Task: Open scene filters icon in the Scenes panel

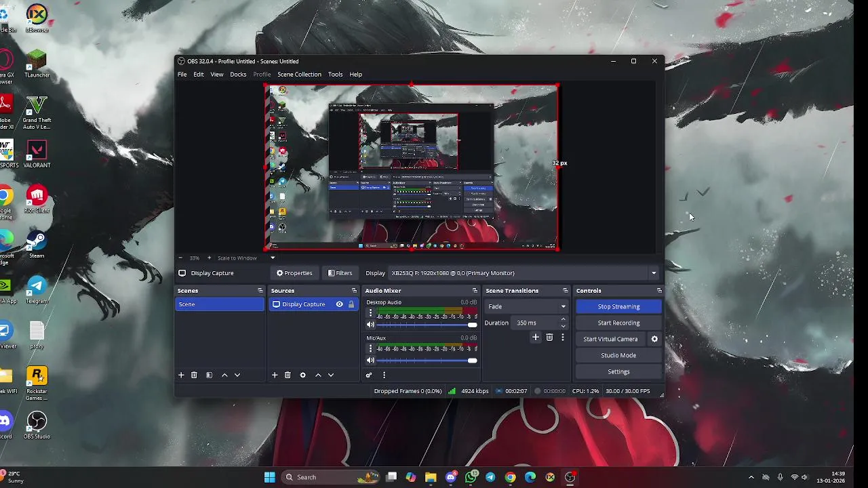Action: [x=209, y=375]
